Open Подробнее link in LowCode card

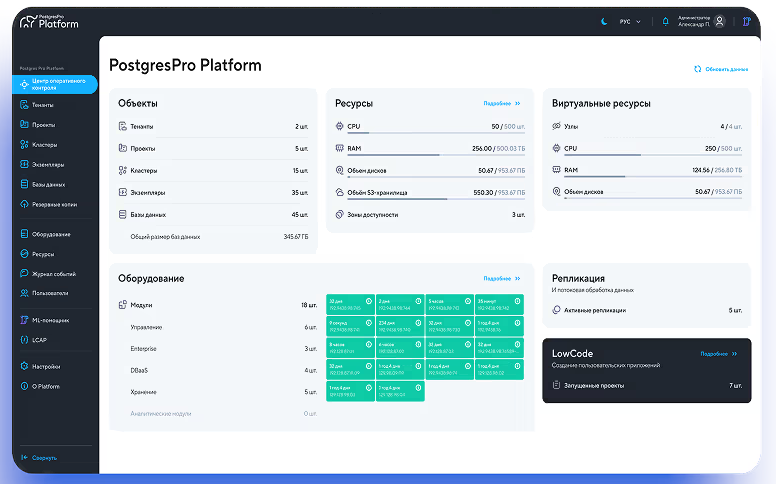(x=719, y=354)
